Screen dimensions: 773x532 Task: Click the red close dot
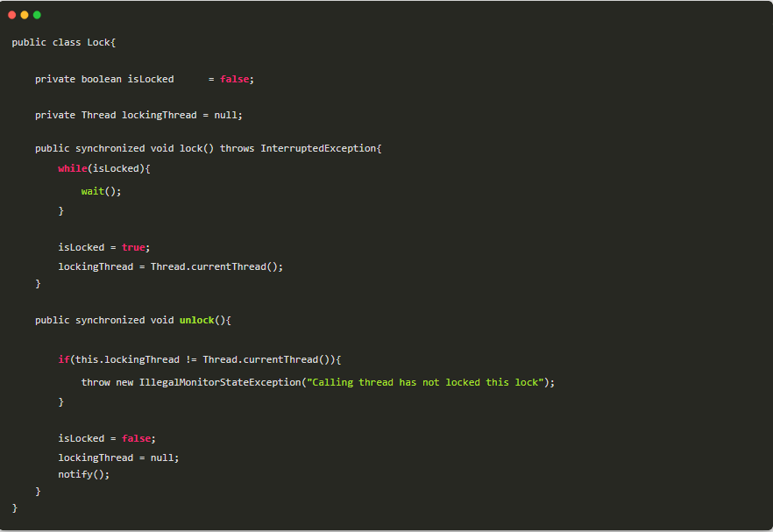click(x=11, y=15)
